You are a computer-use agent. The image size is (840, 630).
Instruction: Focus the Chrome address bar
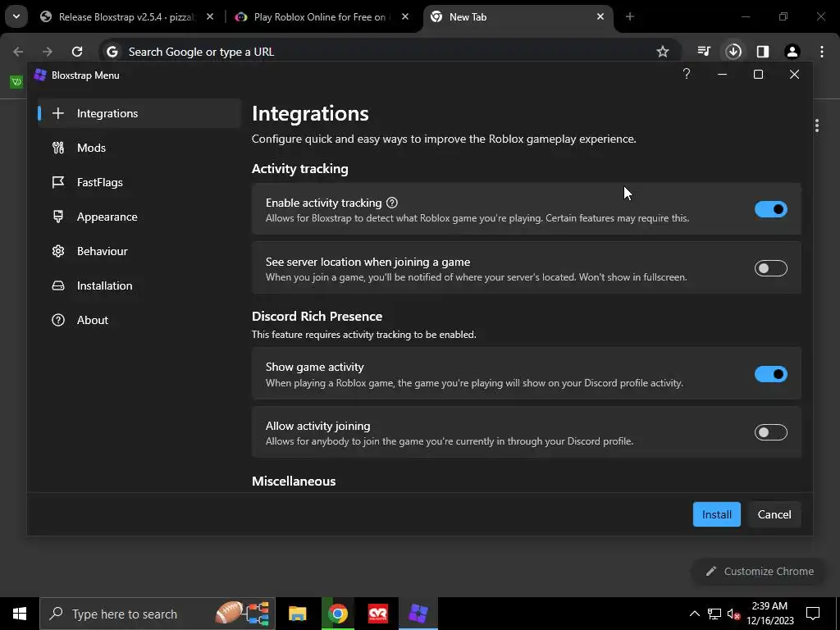pos(388,52)
